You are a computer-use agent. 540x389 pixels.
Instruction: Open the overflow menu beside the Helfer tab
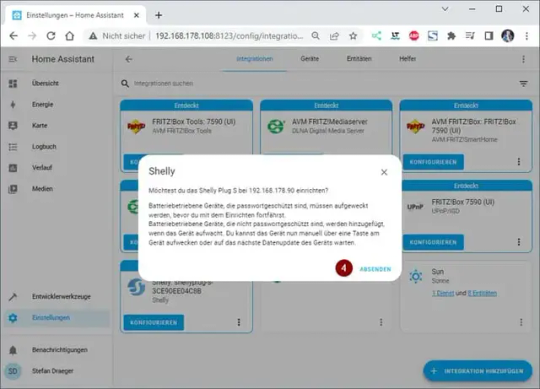[523, 59]
